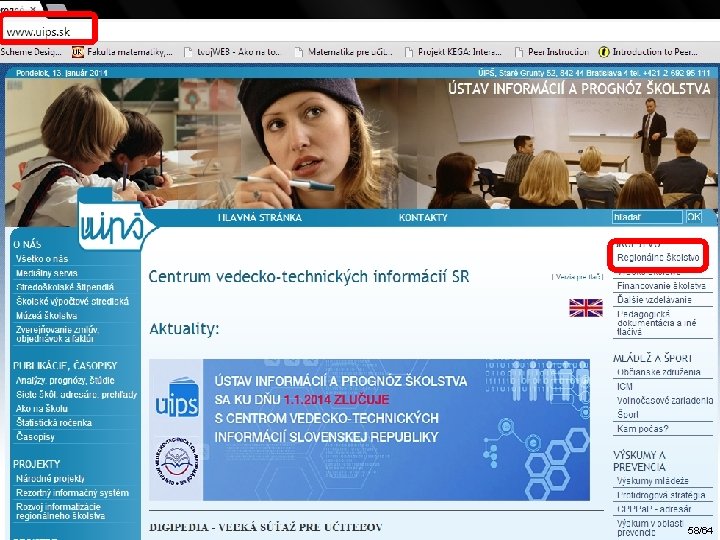Image resolution: width=720 pixels, height=540 pixels.
Task: Click the PUBLIKÁCIE, ČASOPISY section heading
Action: tap(65, 366)
